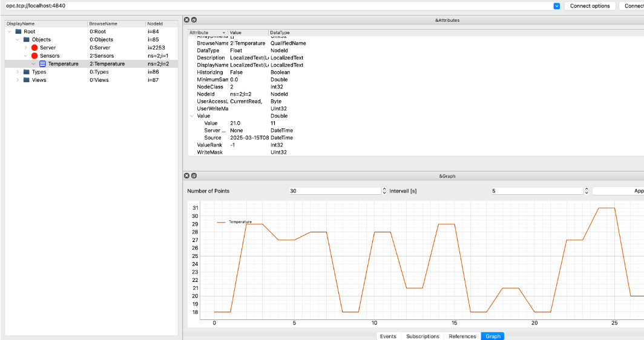Switch to the Subscriptions tab
Image resolution: width=644 pixels, height=340 pixels.
point(422,336)
